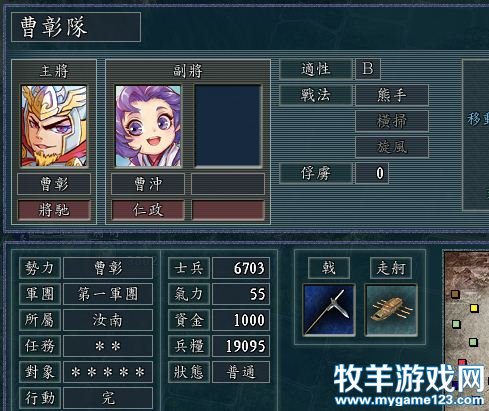The image size is (489, 411).
Task: Choose the 旋風 tactic
Action: pos(392,146)
